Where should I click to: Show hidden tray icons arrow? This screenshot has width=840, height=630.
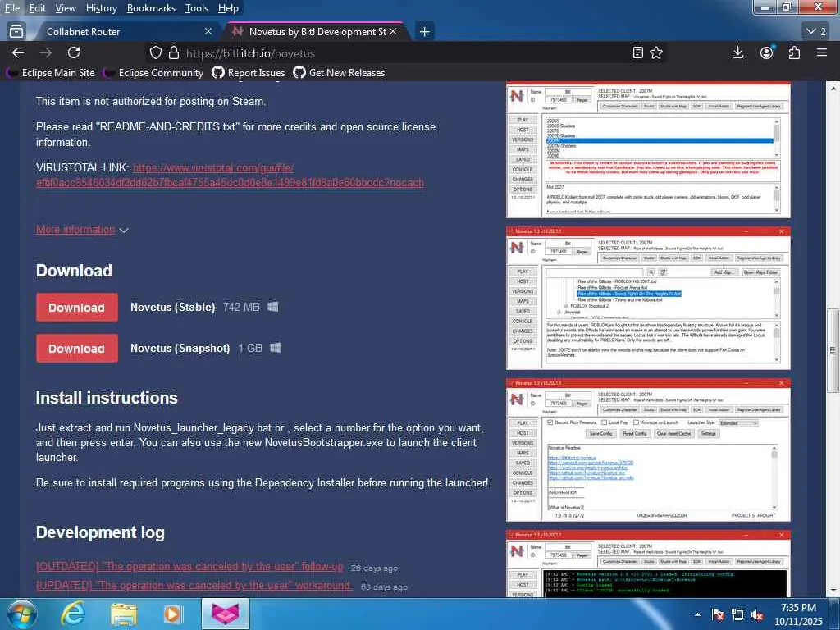(697, 614)
